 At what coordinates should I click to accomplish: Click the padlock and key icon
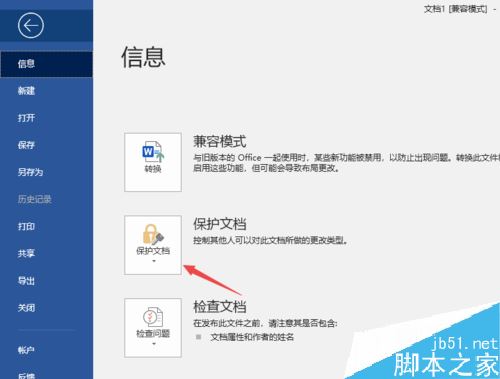153,234
